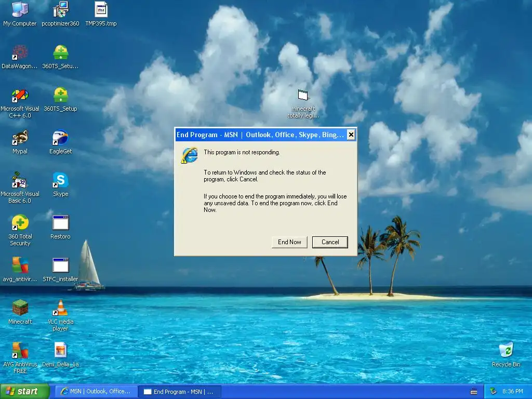Open My Computer desktop icon
Image resolution: width=532 pixels, height=399 pixels.
click(20, 14)
